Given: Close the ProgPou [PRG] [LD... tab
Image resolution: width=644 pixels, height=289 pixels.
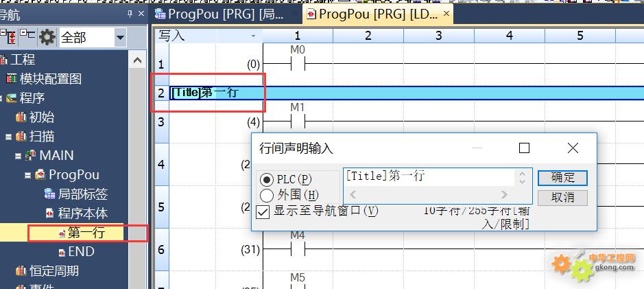Looking at the screenshot, I should (x=446, y=14).
